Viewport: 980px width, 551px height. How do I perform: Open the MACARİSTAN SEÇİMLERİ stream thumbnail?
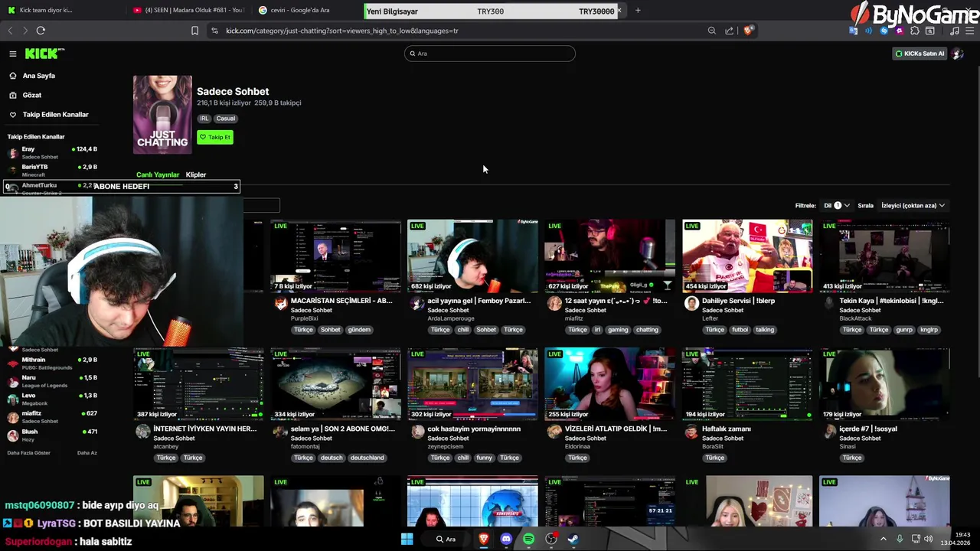[335, 256]
